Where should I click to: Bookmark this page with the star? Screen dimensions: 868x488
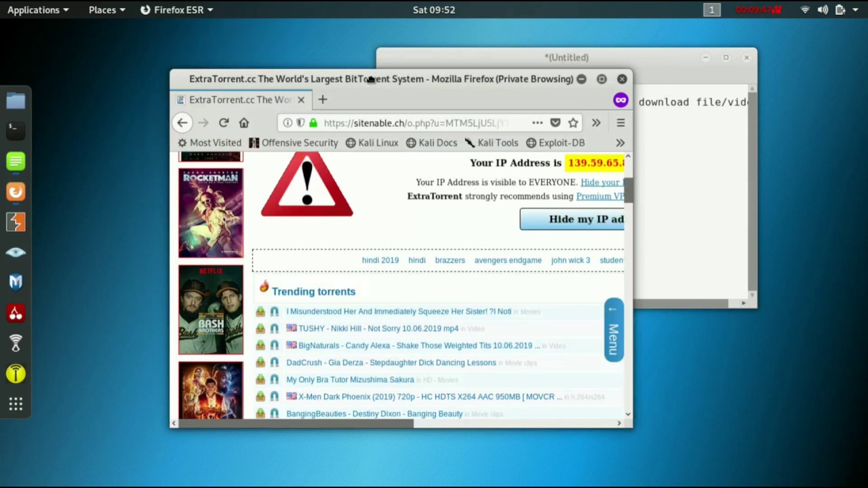(x=573, y=123)
